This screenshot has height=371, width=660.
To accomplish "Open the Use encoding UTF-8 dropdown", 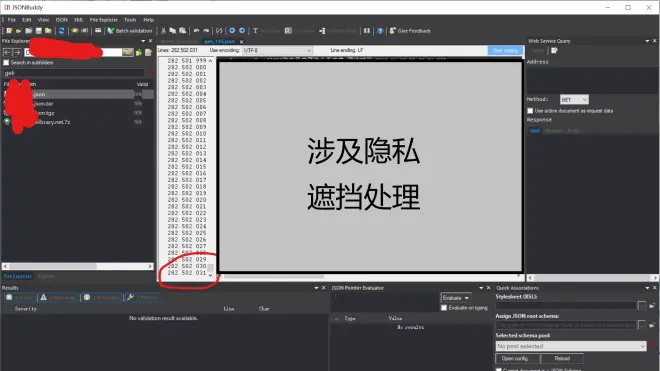I will point(277,50).
